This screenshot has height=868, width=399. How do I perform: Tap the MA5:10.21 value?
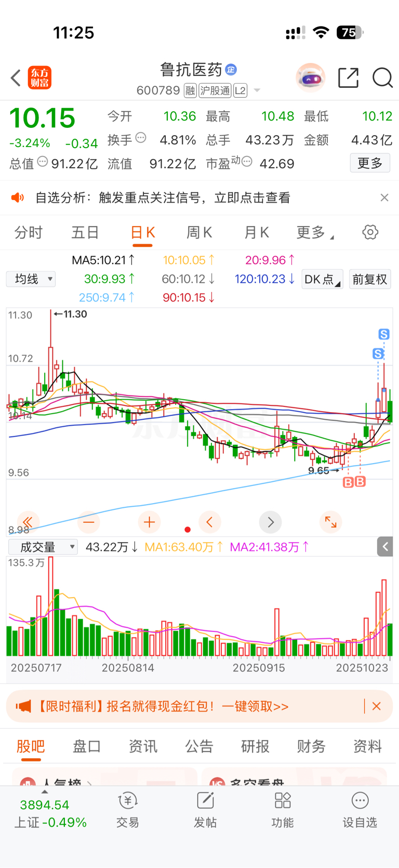(x=103, y=260)
